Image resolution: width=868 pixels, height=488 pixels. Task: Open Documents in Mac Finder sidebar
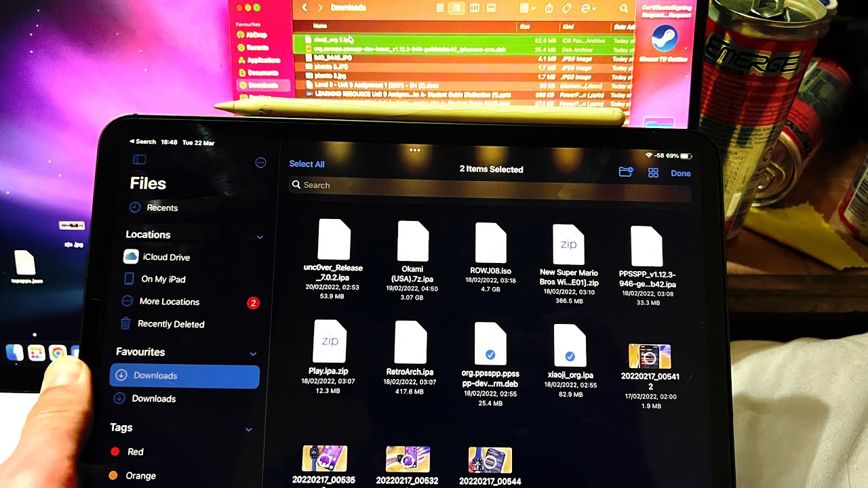(258, 72)
